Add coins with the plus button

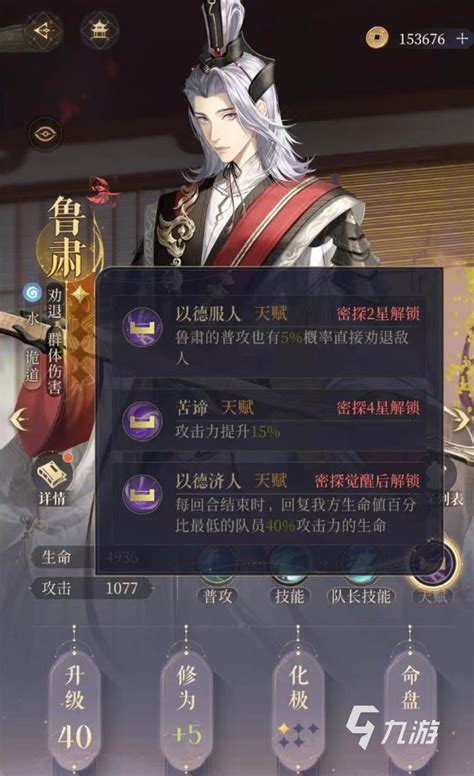462,39
